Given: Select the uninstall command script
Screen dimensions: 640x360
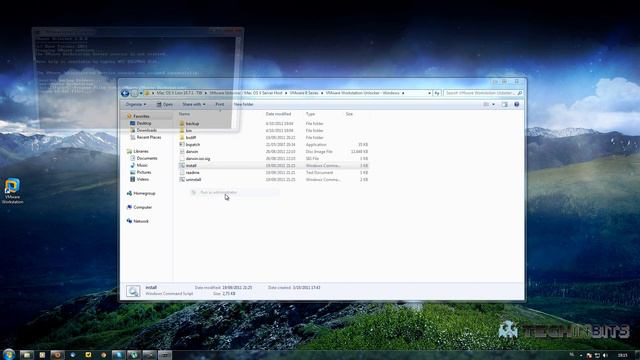Looking at the screenshot, I should pyautogui.click(x=193, y=180).
